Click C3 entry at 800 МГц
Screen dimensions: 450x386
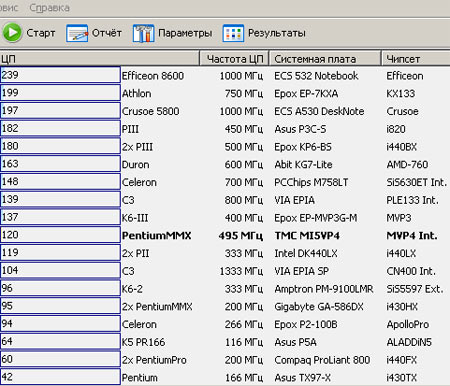coord(128,200)
